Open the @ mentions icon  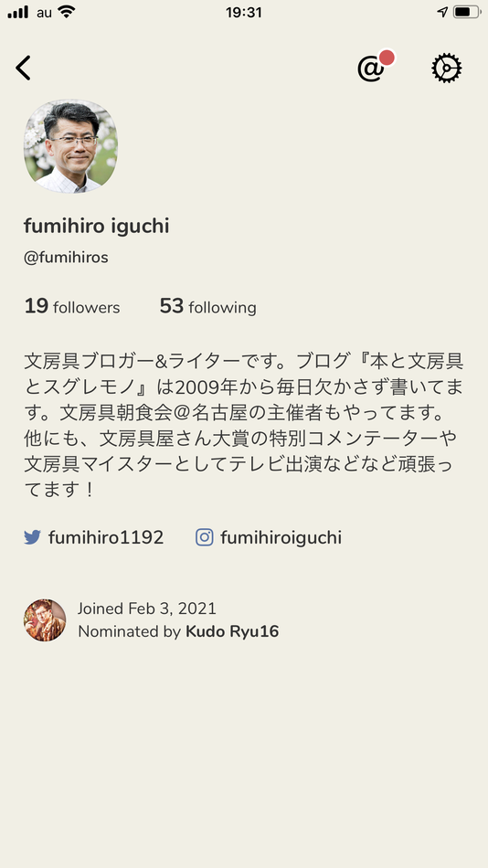point(371,69)
